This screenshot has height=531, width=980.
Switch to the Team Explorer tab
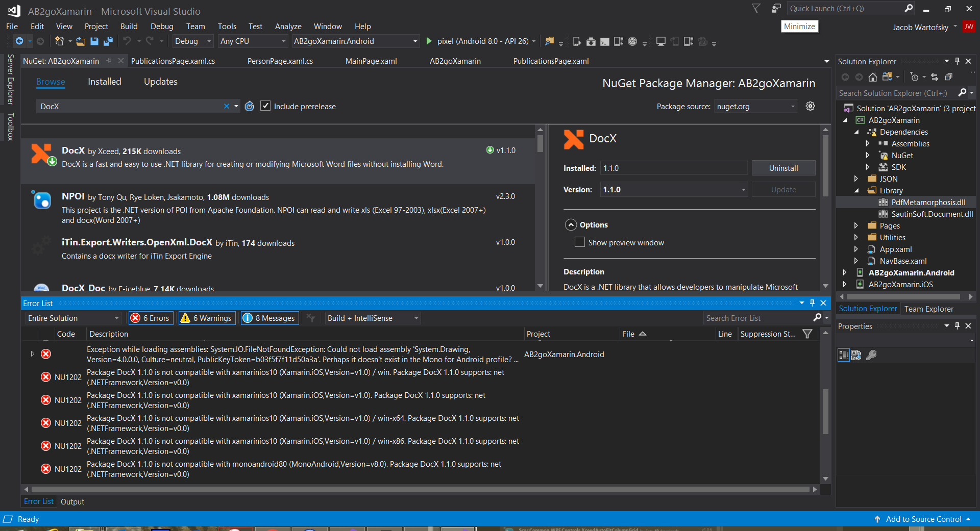(x=928, y=309)
